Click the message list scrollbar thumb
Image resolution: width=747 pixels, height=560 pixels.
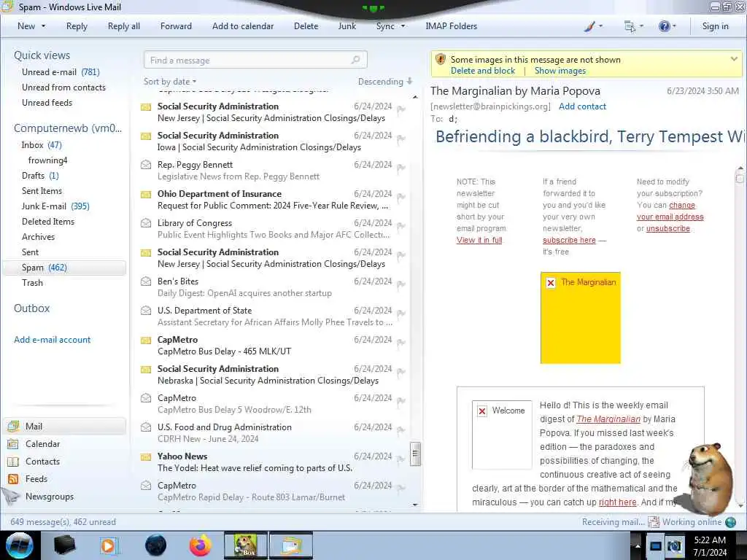[415, 454]
